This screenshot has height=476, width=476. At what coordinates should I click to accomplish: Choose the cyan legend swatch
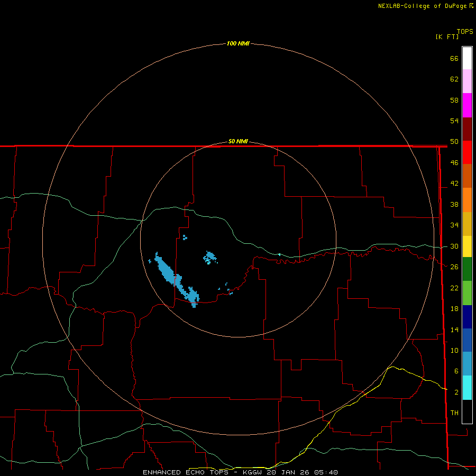467,388
